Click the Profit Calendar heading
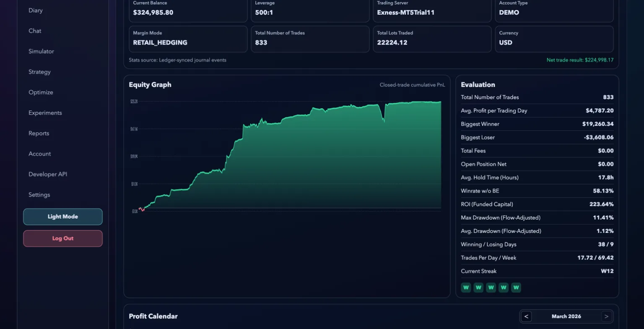Image resolution: width=644 pixels, height=329 pixels. 153,316
